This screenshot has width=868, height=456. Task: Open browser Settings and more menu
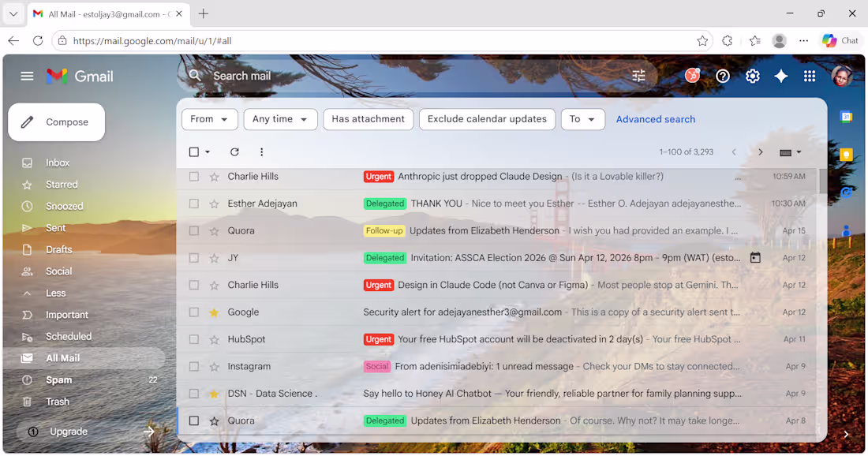(804, 40)
